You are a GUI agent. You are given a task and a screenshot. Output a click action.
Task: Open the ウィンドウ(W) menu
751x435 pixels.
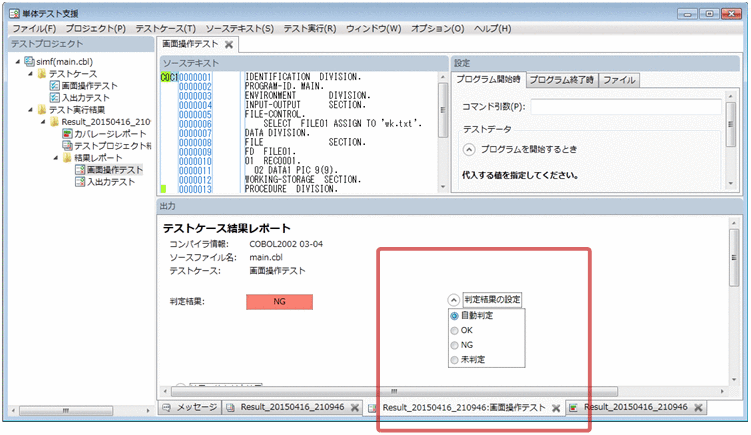click(374, 28)
